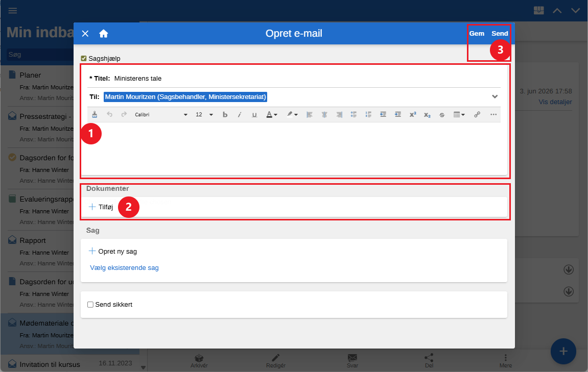Insert a bulleted list
The width and height of the screenshot is (588, 372).
click(x=354, y=115)
